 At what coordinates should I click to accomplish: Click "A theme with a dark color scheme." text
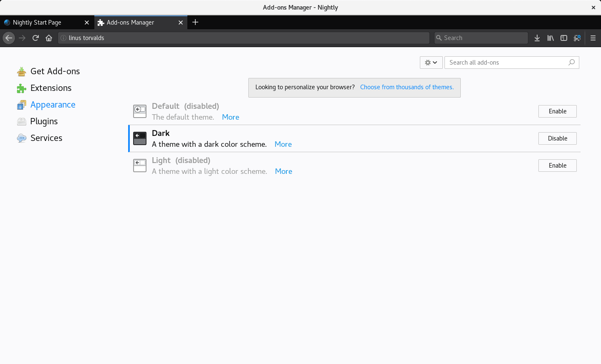(x=209, y=144)
